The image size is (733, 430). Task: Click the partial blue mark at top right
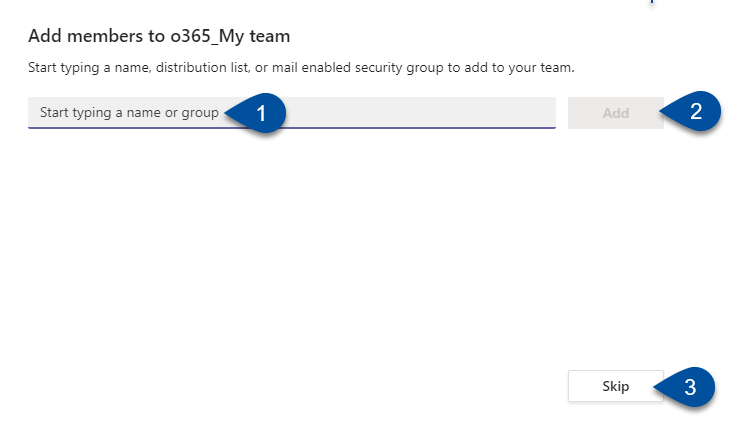point(652,2)
